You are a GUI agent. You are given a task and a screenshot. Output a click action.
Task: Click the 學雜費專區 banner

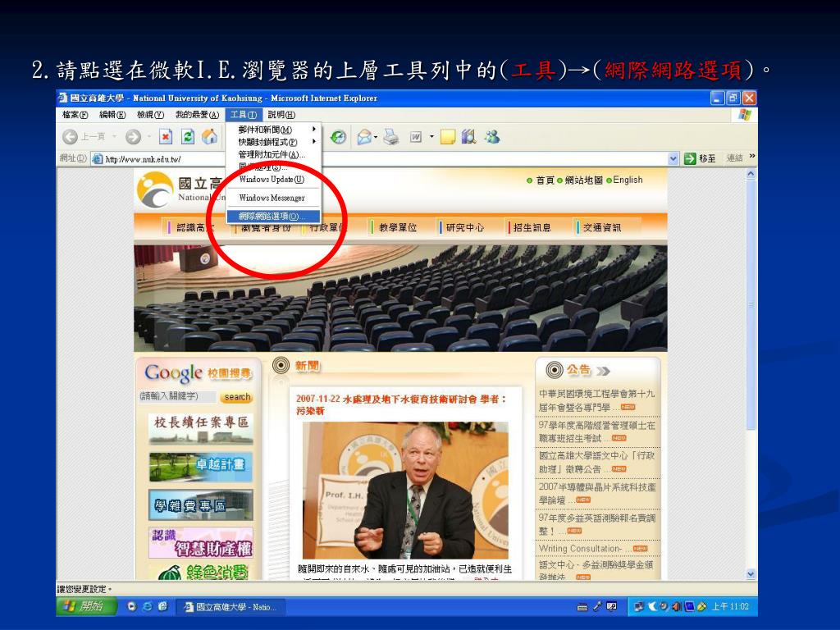(x=201, y=505)
